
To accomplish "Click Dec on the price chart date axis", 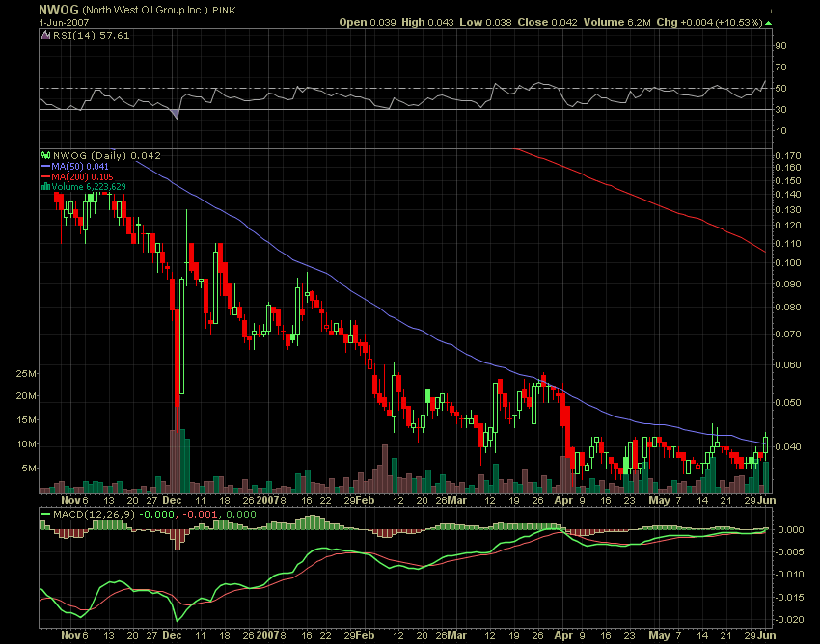I will [172, 500].
